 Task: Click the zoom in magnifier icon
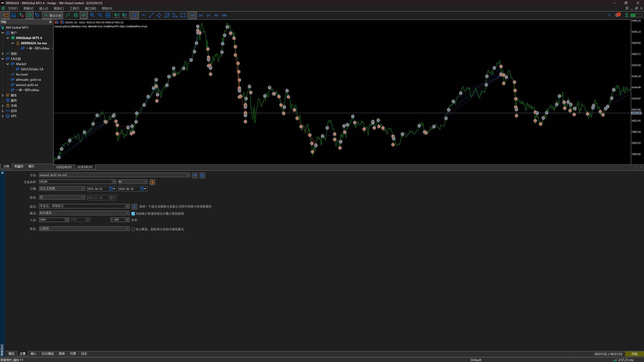pyautogui.click(x=92, y=15)
